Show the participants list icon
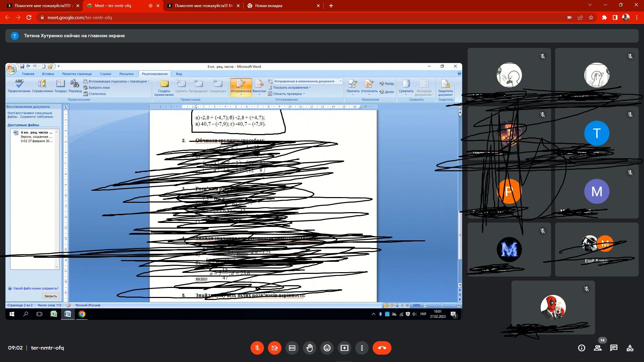Viewport: 644px width, 362px height. pos(598,348)
